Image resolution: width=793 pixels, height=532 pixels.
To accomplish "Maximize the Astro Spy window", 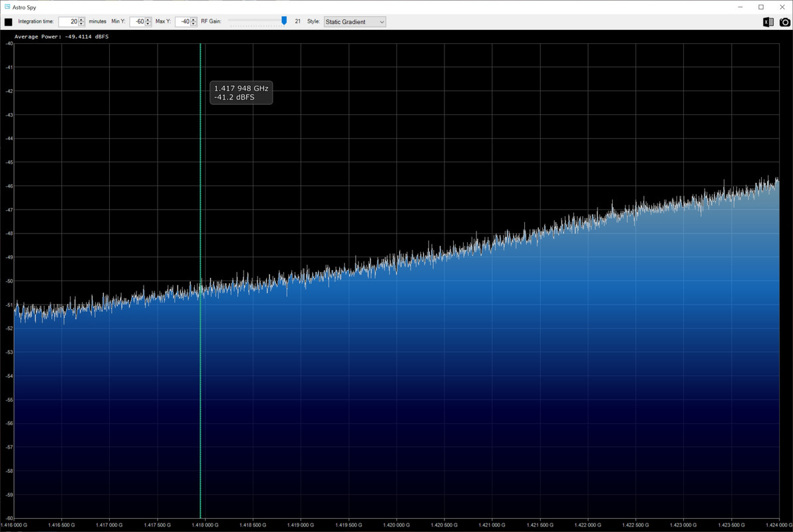I will [761, 7].
